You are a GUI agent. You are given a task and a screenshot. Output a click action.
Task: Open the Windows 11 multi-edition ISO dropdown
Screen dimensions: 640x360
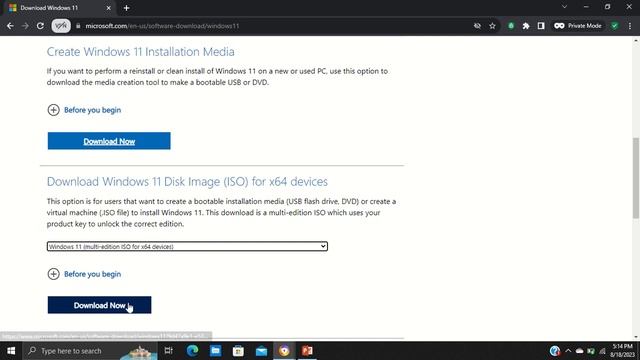187,246
